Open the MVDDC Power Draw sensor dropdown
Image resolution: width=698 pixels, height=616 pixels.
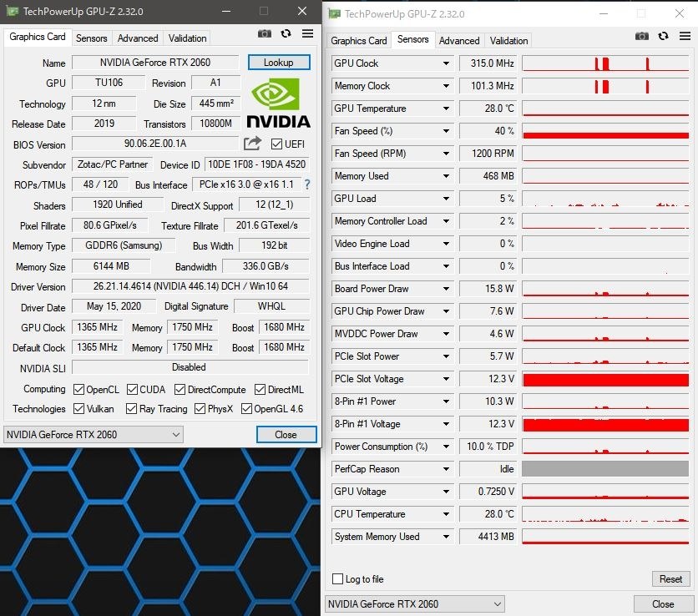[x=446, y=334]
